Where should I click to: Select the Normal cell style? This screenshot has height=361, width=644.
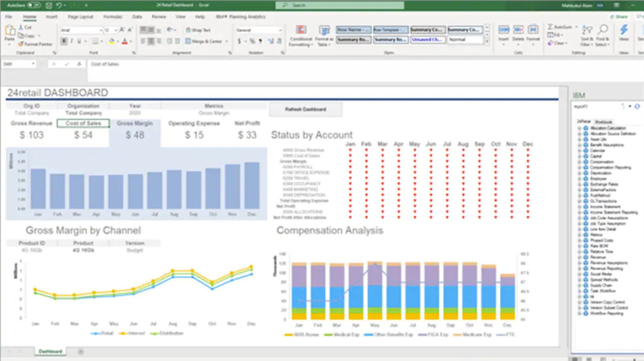(465, 40)
